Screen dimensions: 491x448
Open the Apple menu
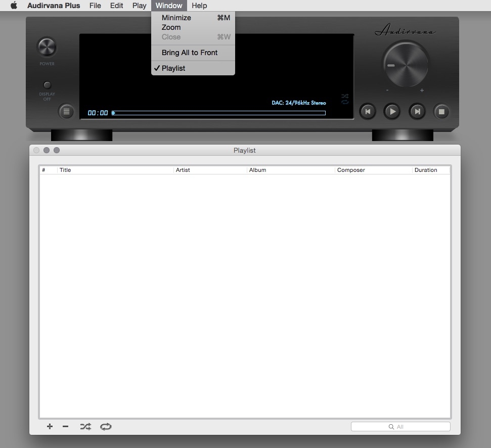[x=14, y=6]
